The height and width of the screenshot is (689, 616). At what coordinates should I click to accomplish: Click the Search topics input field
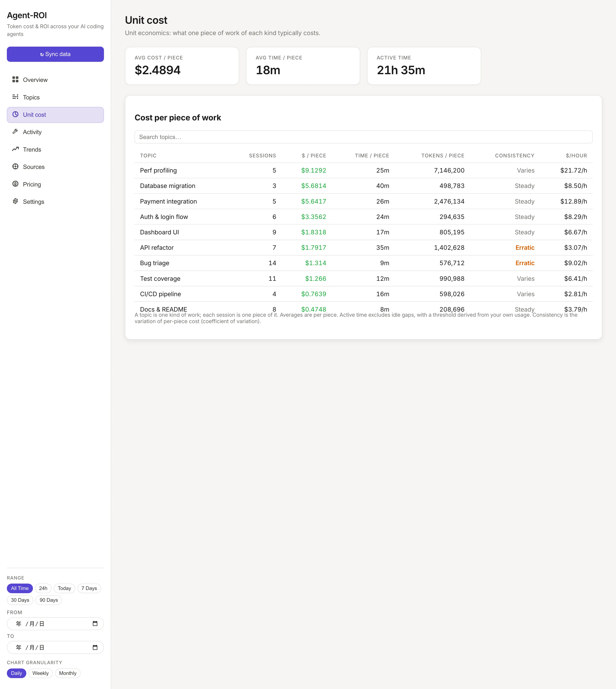pos(363,137)
